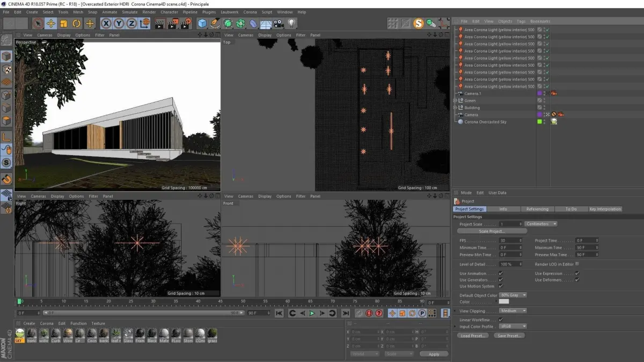Toggle Use Motion System checkbox

click(x=501, y=286)
